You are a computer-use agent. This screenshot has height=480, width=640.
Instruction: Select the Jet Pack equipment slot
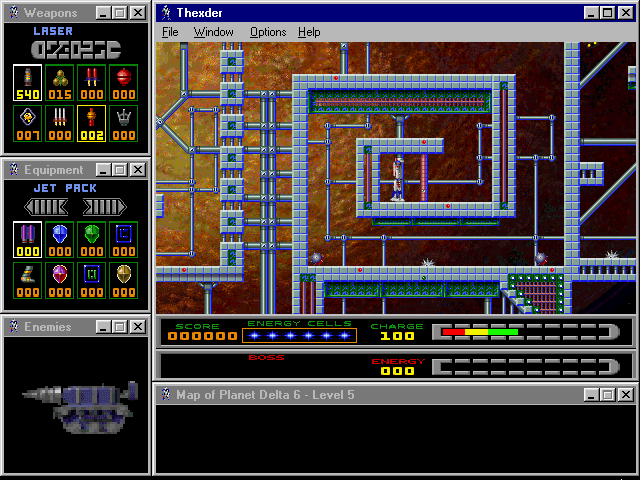27,240
